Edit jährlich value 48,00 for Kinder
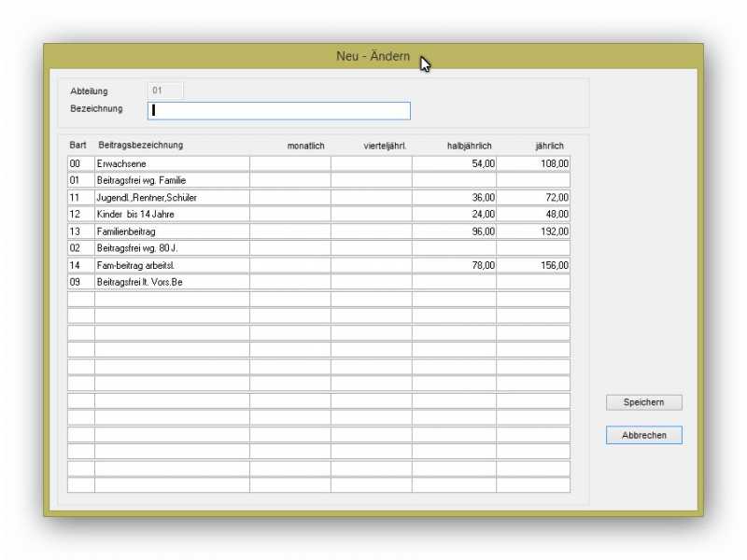This screenshot has height=560, width=747. pyautogui.click(x=533, y=215)
